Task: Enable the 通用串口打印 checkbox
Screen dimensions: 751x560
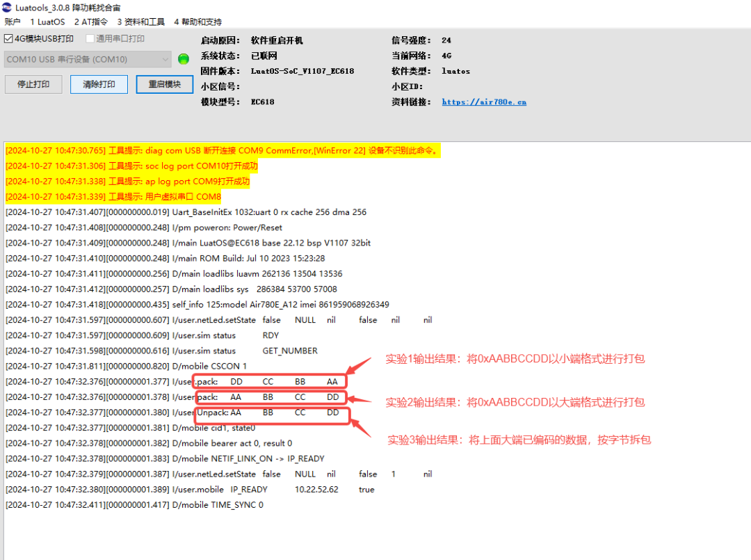Action: (x=90, y=39)
